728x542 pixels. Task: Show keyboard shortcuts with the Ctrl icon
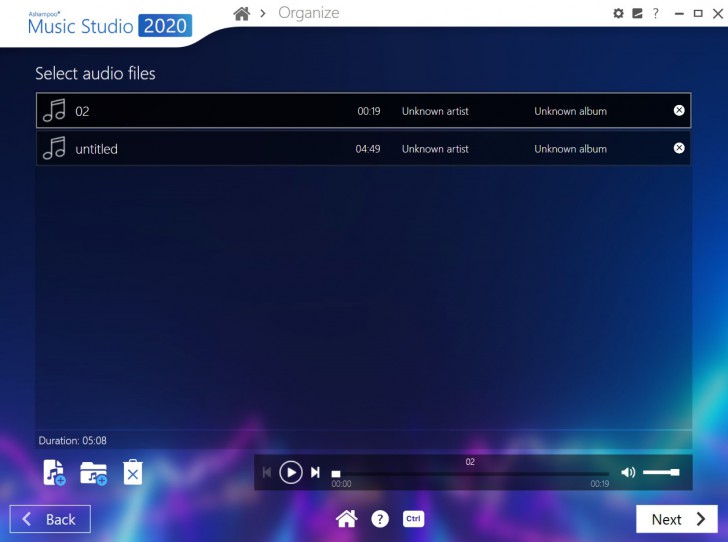pos(413,518)
